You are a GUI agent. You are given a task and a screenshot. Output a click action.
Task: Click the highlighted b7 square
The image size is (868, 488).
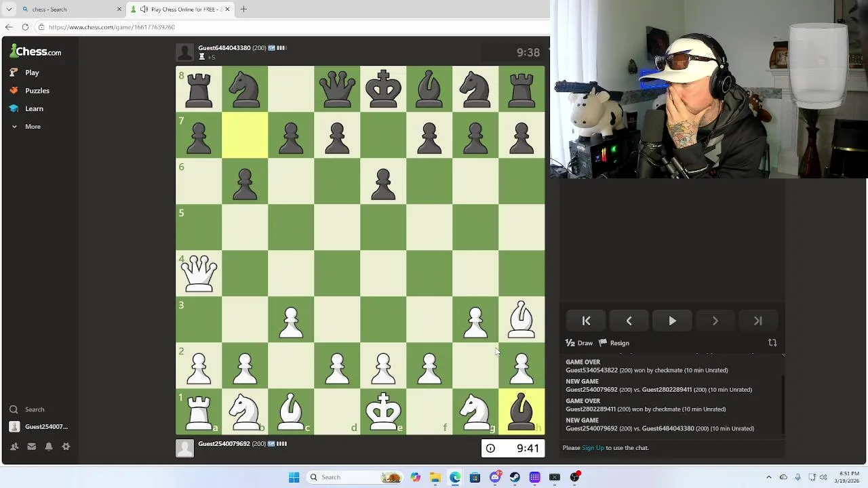click(245, 135)
